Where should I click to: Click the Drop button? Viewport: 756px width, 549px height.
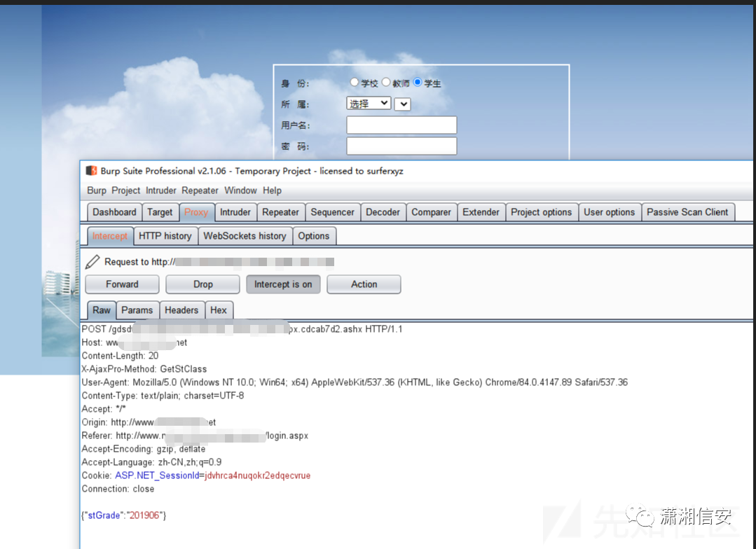(x=203, y=284)
